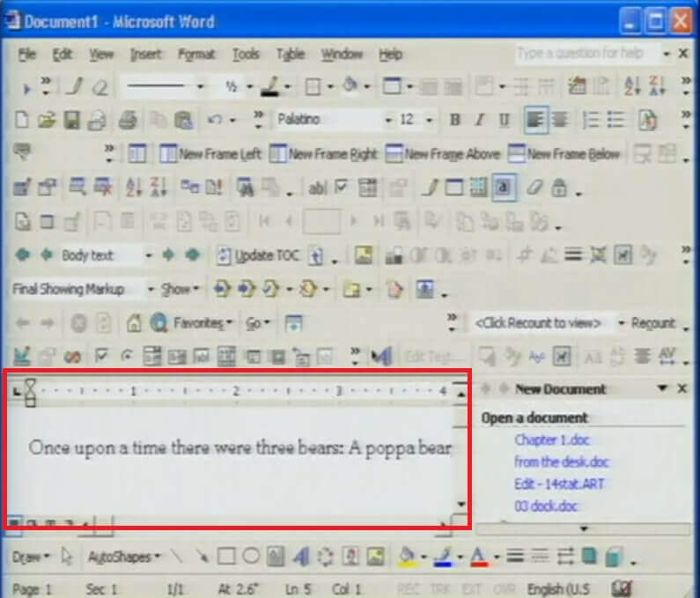Open the Palatino font name dropdown
This screenshot has width=700, height=598.
[388, 120]
